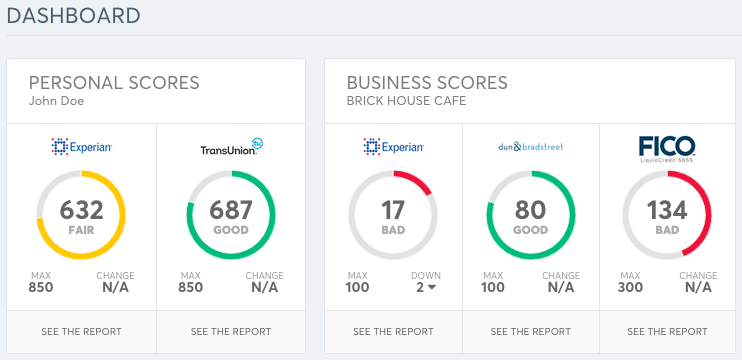This screenshot has height=360, width=742.
Task: Click MAX 850 under the 632 gauge
Action: [x=41, y=282]
